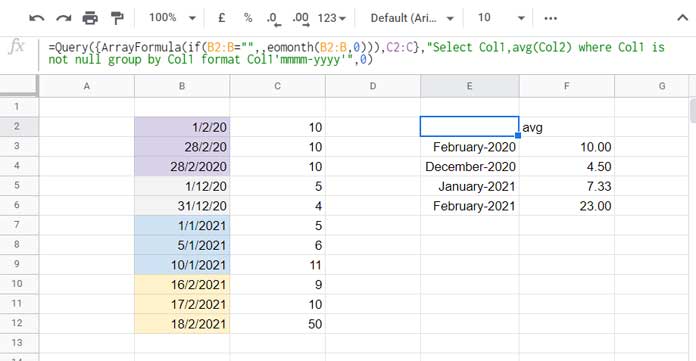Click the December-2020 cell

click(470, 166)
